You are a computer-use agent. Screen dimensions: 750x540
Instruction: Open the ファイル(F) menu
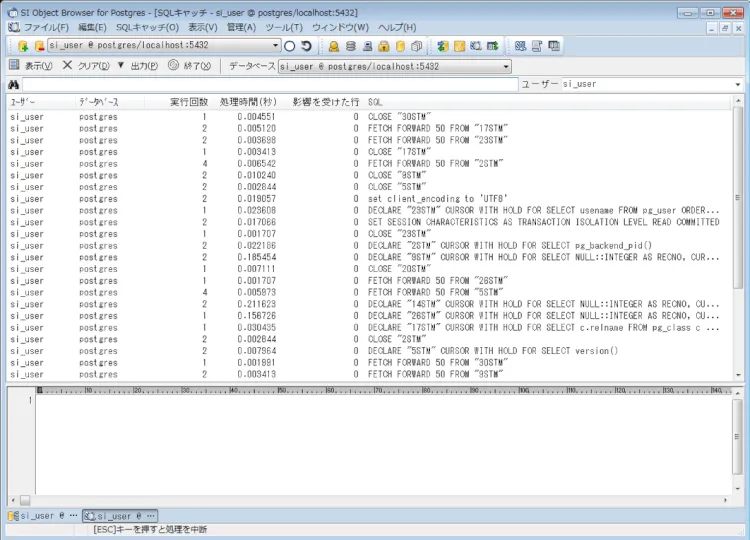pyautogui.click(x=46, y=27)
